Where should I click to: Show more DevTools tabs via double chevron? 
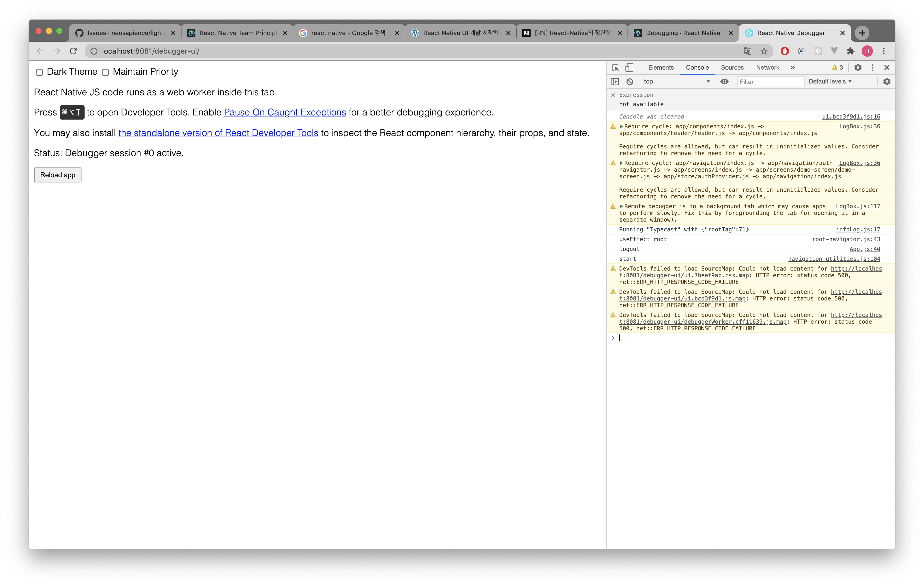coord(792,68)
